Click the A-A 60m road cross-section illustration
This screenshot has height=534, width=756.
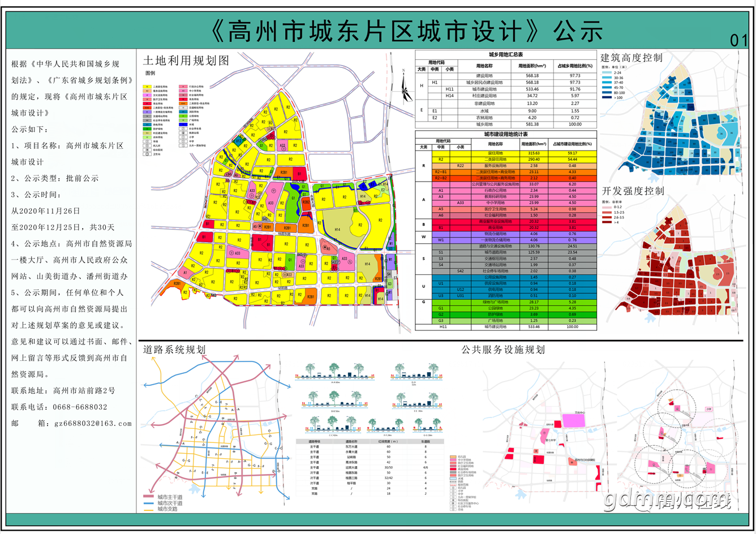click(x=336, y=373)
